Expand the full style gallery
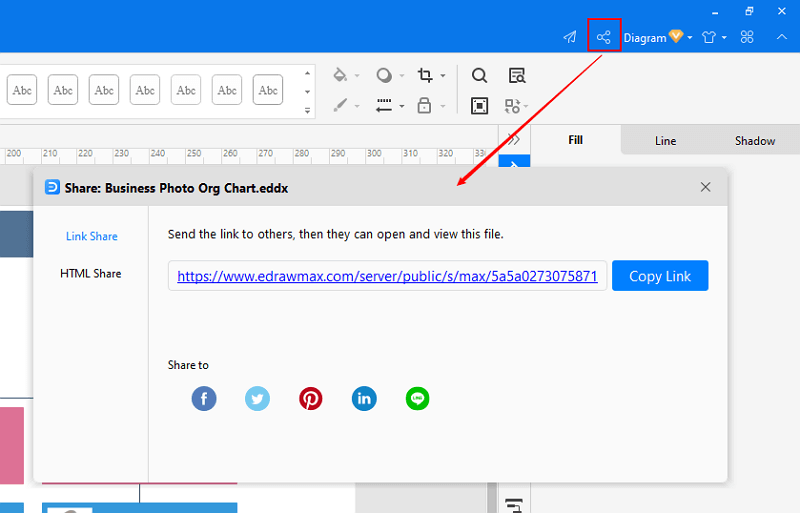 (x=307, y=110)
